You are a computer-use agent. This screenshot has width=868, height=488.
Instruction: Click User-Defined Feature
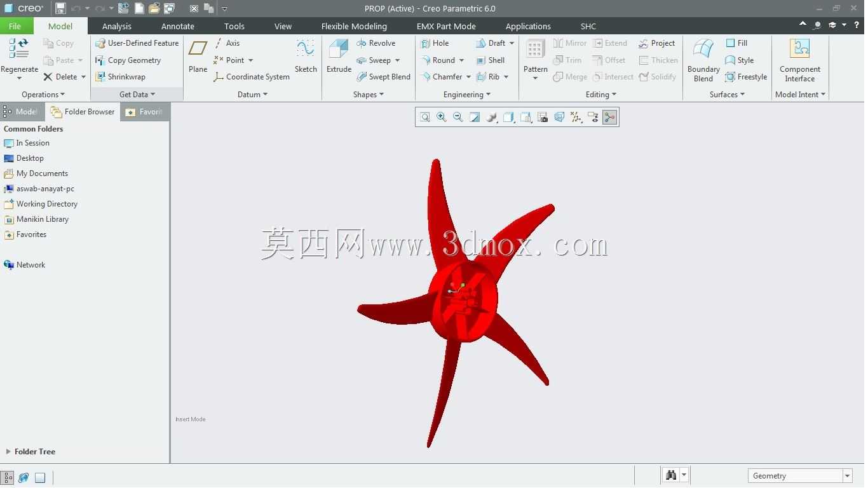137,43
